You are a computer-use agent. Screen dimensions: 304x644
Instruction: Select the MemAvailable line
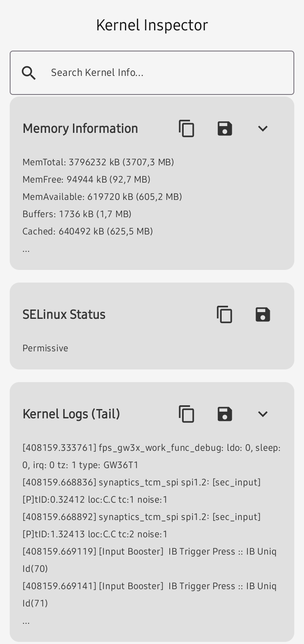pyautogui.click(x=102, y=197)
